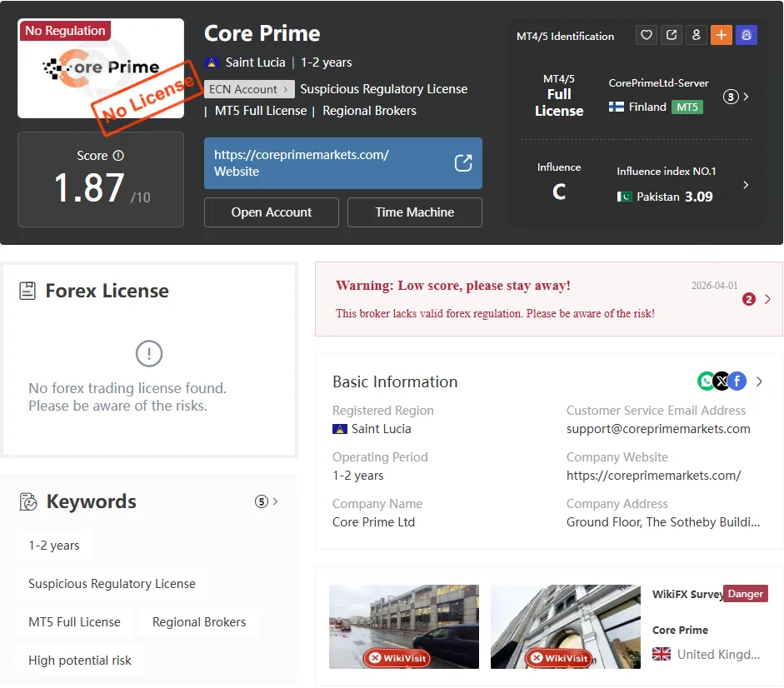
Task: Click 'CorePrimeLtd-Server' text
Action: point(658,83)
